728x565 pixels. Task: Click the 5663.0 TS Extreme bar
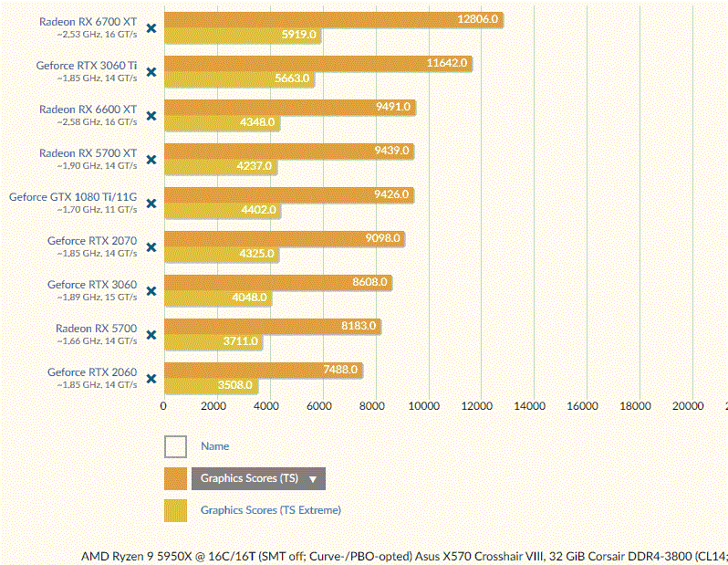(239, 79)
